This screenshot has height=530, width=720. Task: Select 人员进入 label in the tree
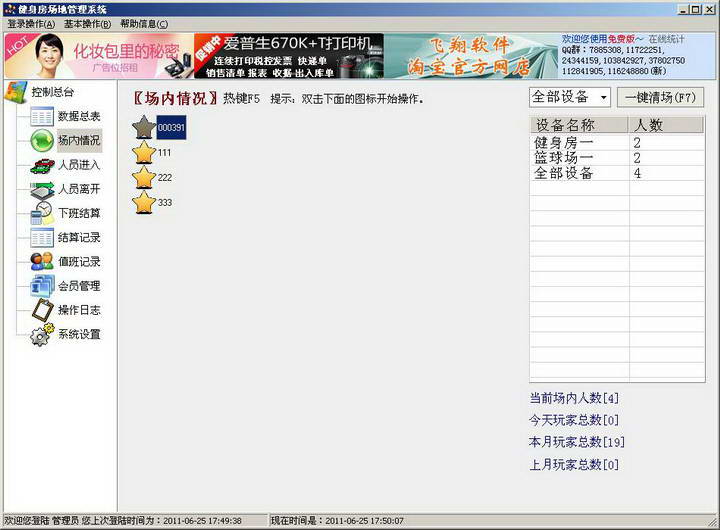point(79,165)
